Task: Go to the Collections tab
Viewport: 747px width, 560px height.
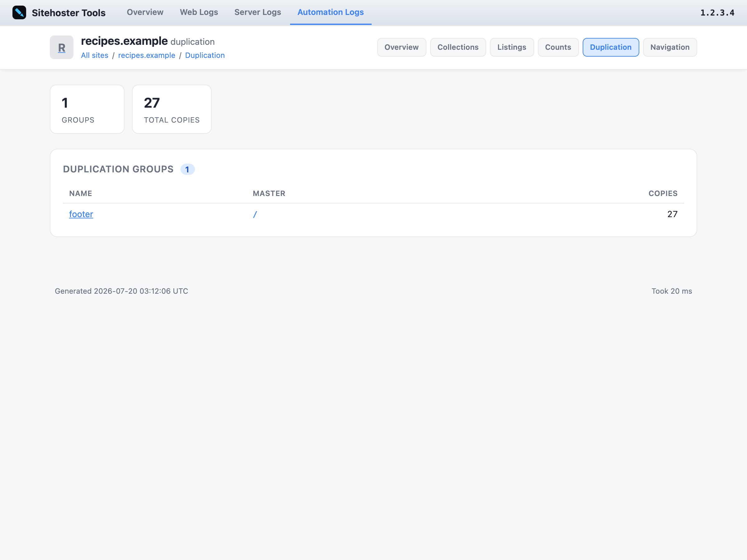Action: (x=458, y=47)
